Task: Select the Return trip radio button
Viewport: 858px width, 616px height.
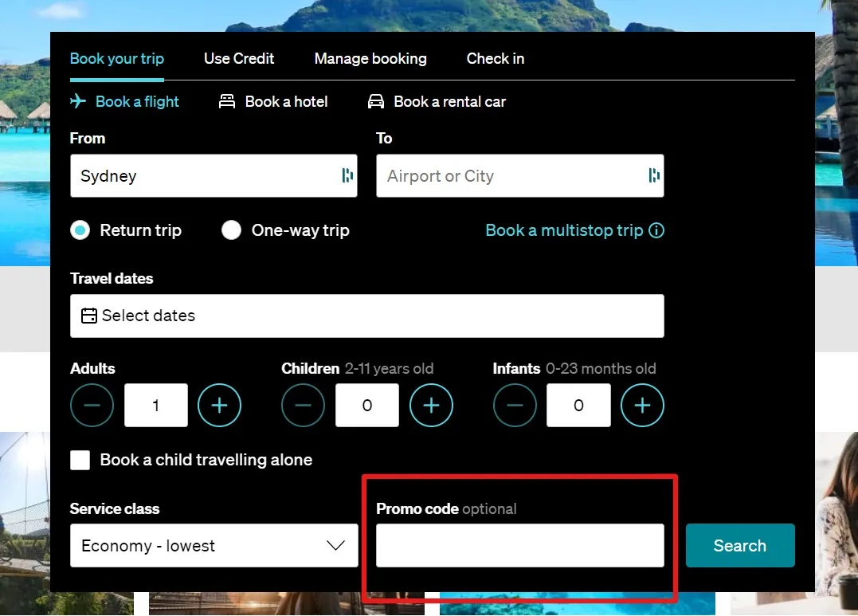Action: (x=80, y=230)
